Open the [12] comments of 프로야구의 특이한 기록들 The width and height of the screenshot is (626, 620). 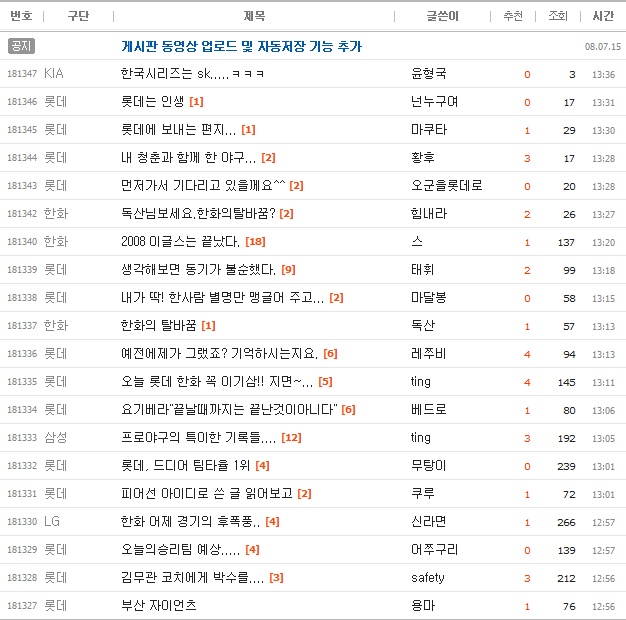pyautogui.click(x=291, y=438)
